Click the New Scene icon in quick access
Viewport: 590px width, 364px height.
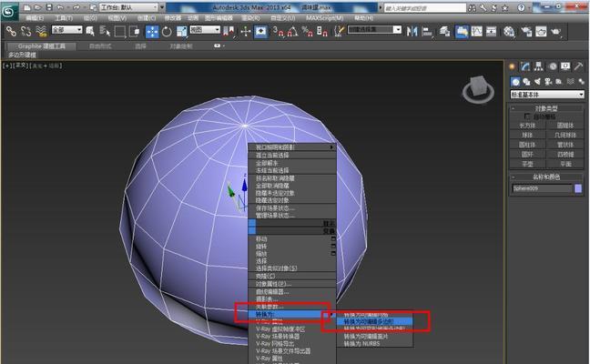coord(27,7)
